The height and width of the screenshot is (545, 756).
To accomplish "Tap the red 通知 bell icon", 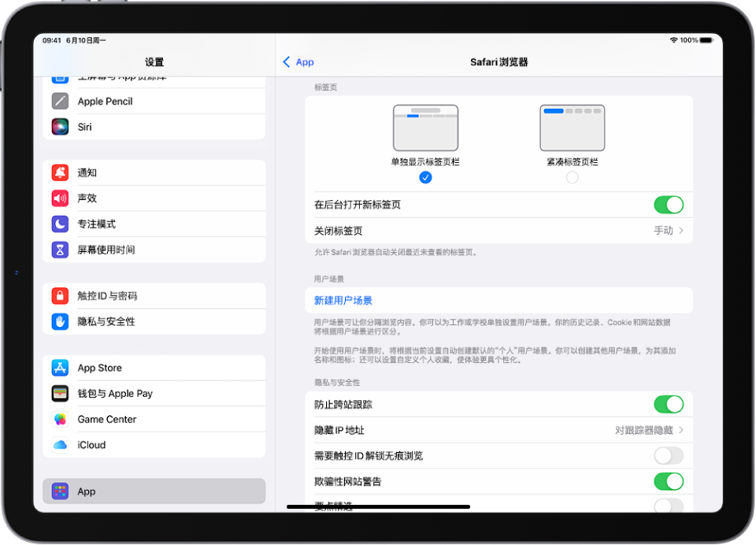I will [60, 172].
